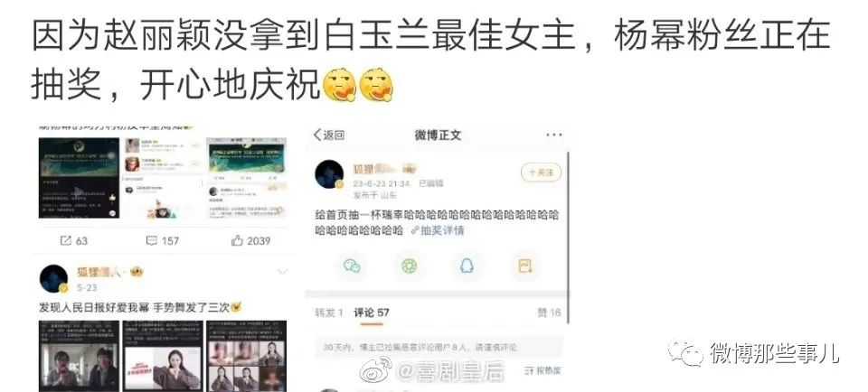
Task: Toggle the thumbs-up like showing 2039
Action: point(250,241)
